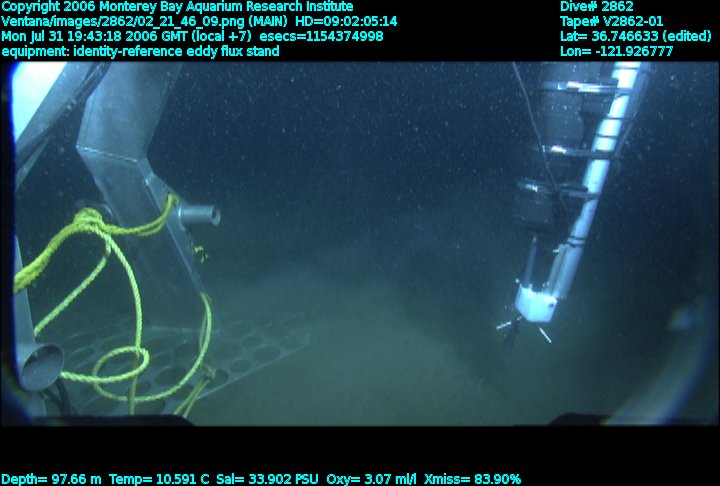Screen dimensions: 720x486
Task: Click the timestamp 'Mon Jul 31 19:43:18 2006 GMT'
Action: click(95, 36)
